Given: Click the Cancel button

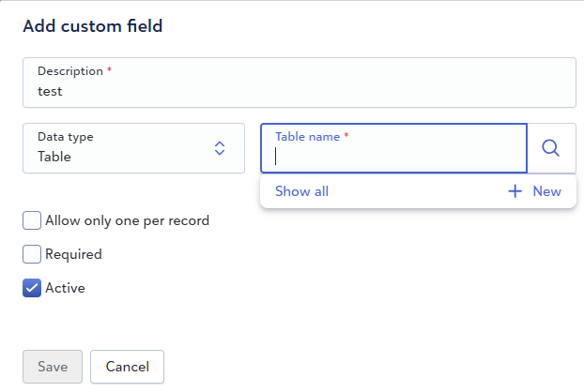Looking at the screenshot, I should [127, 367].
